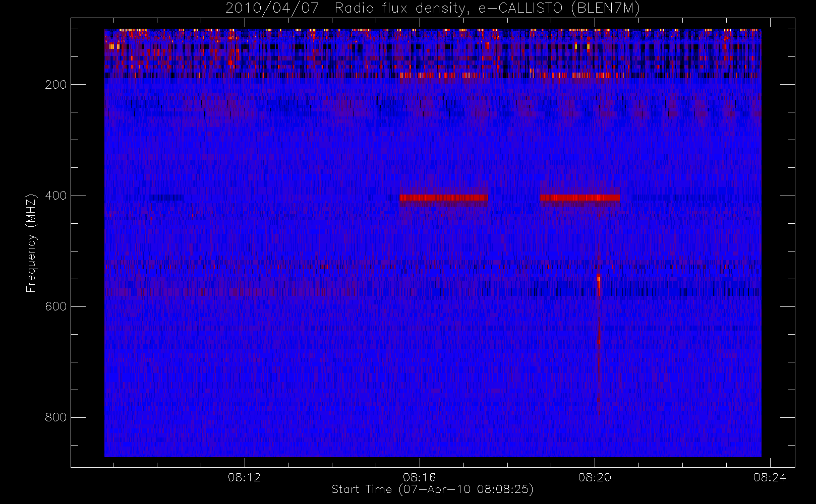Click the 08:24 time tick label
Screen dimensions: 816x504
click(770, 477)
